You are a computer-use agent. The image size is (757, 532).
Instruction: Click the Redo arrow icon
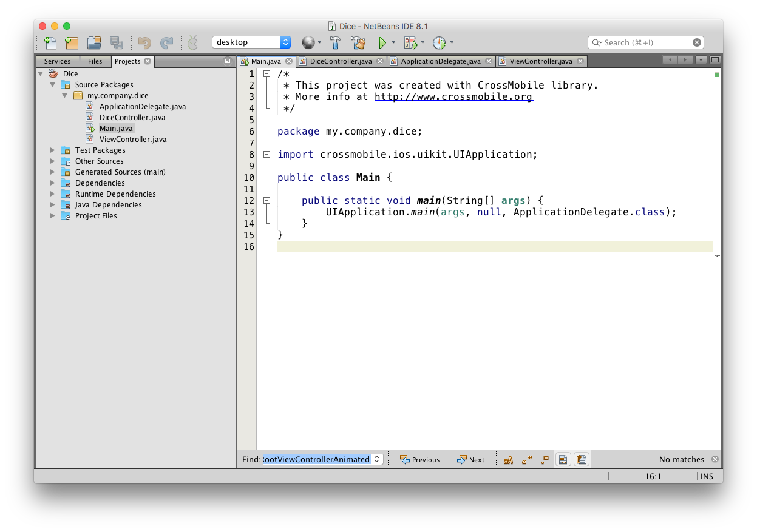[x=166, y=42]
